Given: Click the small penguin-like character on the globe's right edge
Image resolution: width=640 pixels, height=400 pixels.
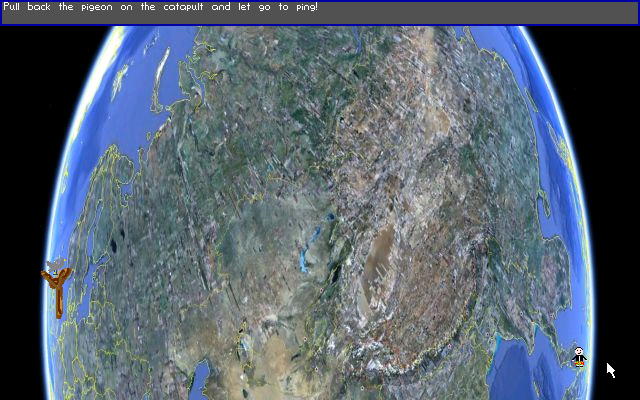Looking at the screenshot, I should pyautogui.click(x=579, y=357).
